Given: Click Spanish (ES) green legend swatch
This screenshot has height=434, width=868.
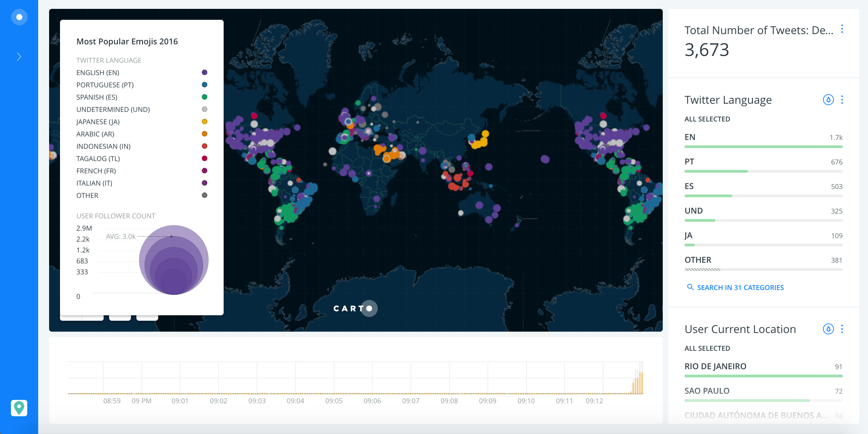Looking at the screenshot, I should tap(205, 97).
